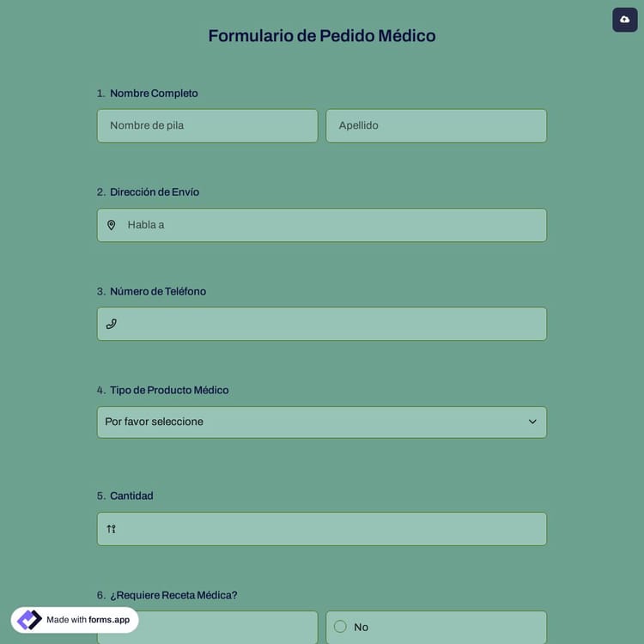Click the number sort icon in Cantidad

[x=111, y=529]
